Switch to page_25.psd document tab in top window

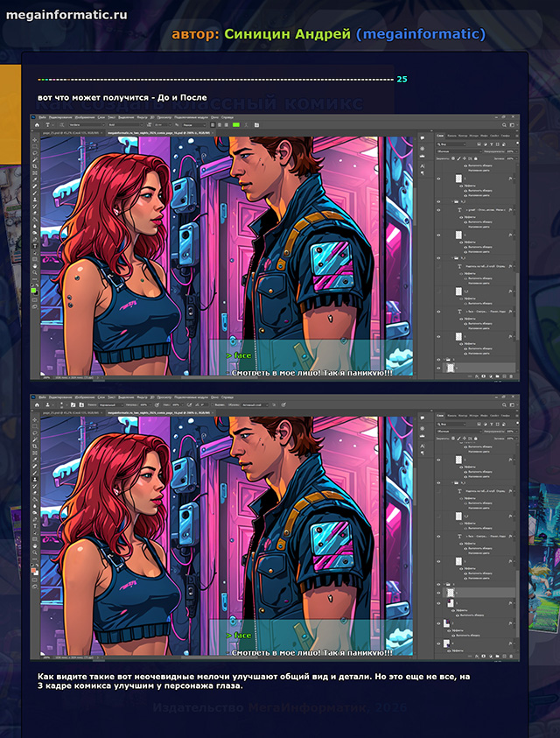pos(71,133)
